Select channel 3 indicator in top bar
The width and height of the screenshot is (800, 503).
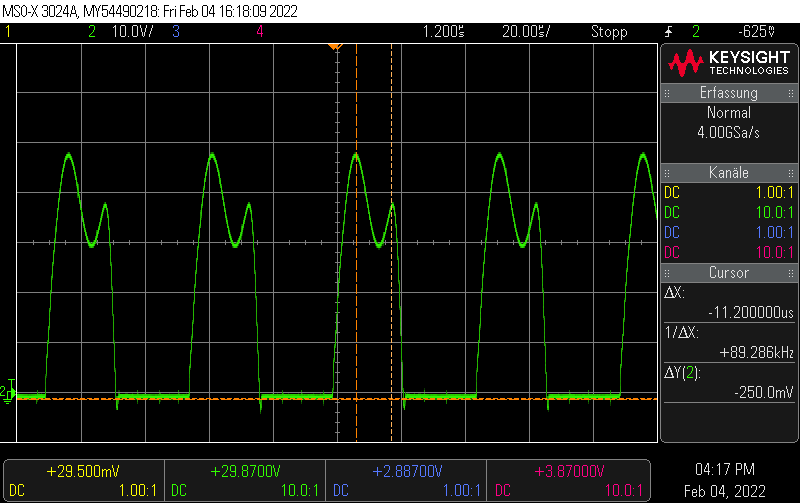tap(176, 32)
